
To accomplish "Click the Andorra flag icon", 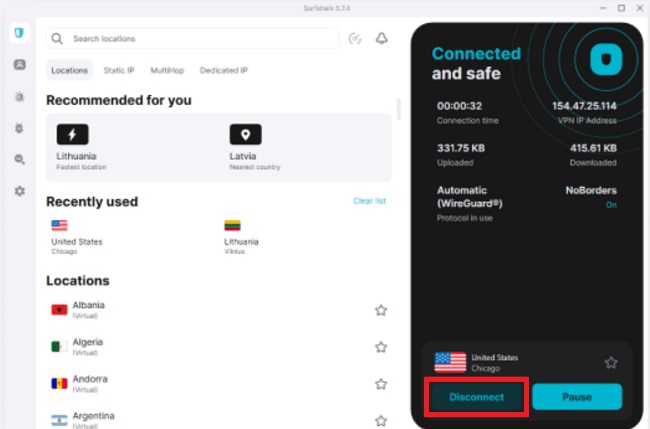I will click(x=59, y=383).
